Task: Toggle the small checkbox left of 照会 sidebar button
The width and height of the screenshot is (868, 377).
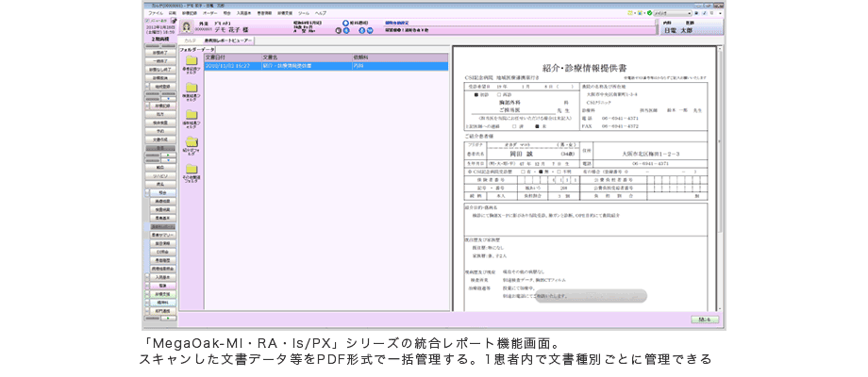Action: pos(145,192)
